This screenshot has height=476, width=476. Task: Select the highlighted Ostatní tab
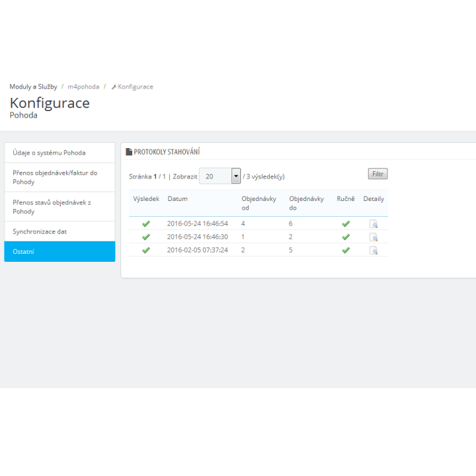[x=59, y=252]
